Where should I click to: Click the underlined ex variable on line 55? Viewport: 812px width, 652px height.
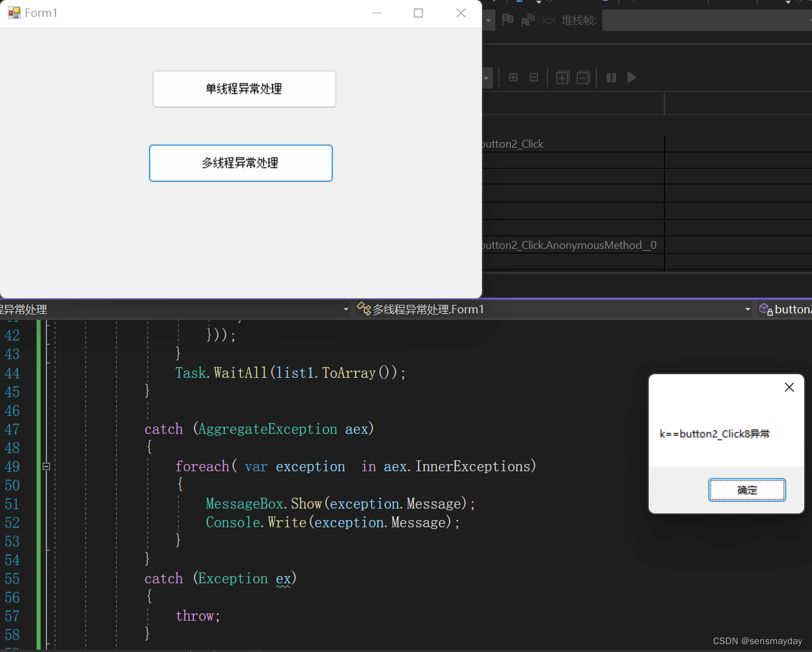[283, 579]
